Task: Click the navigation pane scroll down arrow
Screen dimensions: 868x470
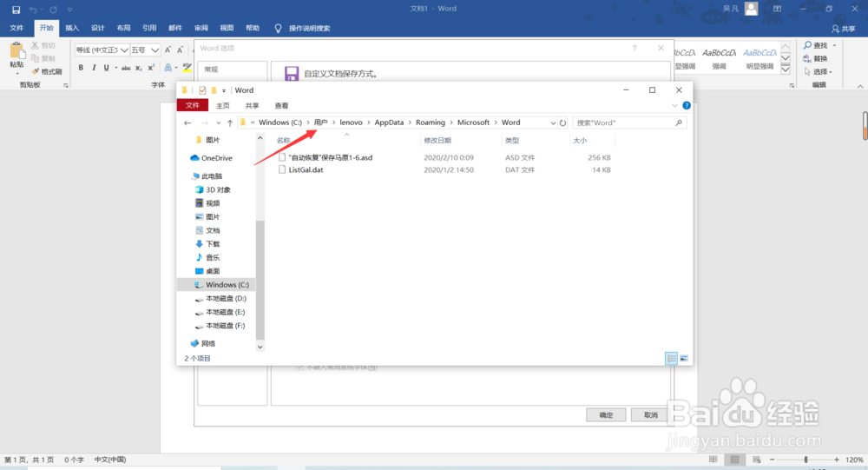Action: click(x=260, y=347)
